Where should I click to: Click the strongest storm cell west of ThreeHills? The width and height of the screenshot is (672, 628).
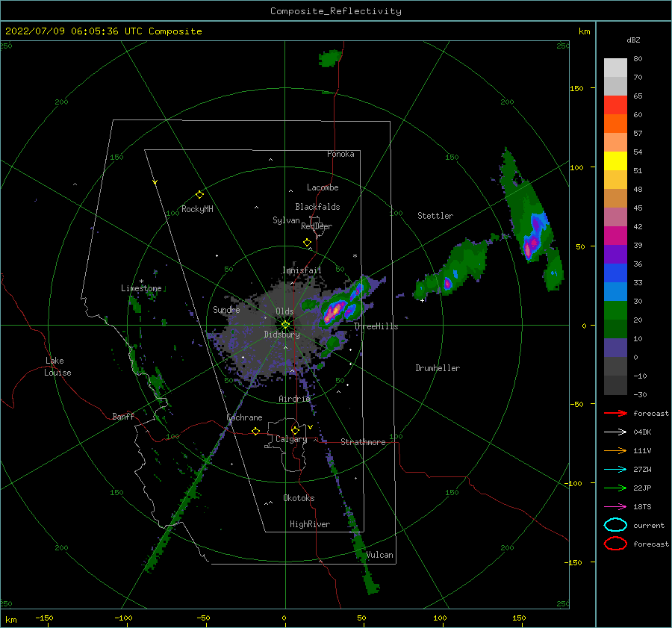(x=335, y=311)
